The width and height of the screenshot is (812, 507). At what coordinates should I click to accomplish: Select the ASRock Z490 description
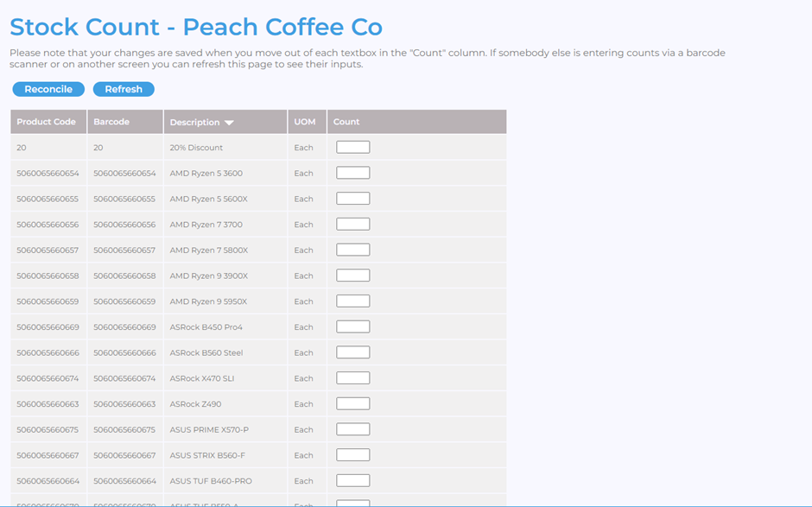click(195, 404)
